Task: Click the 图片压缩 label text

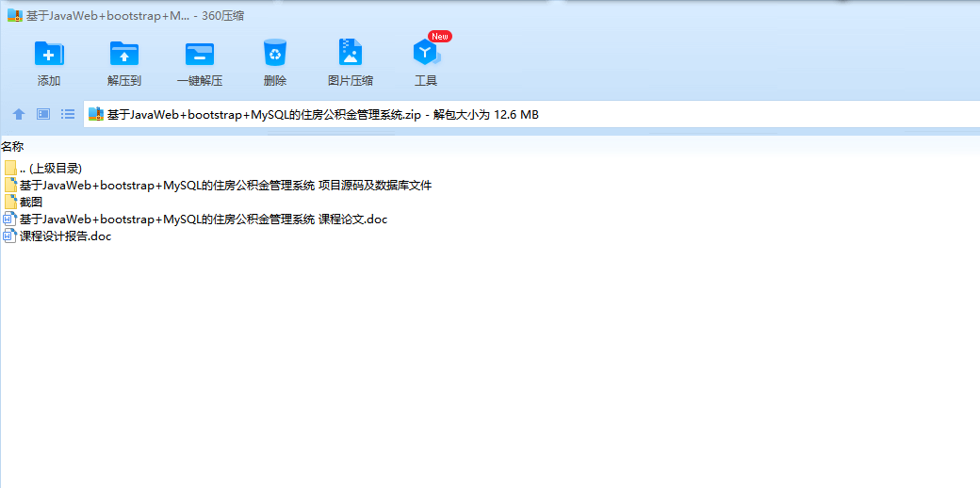Action: pos(351,81)
